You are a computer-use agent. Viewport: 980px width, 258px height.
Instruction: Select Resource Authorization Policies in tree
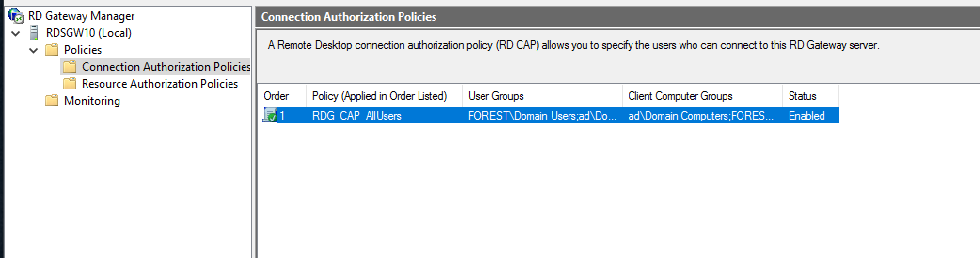pos(159,84)
